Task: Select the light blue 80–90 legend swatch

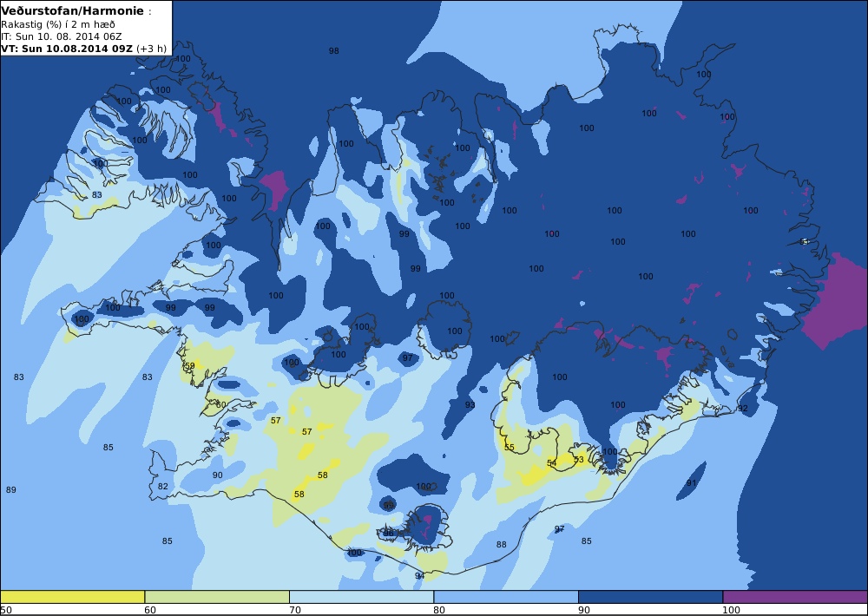Action: [x=506, y=597]
